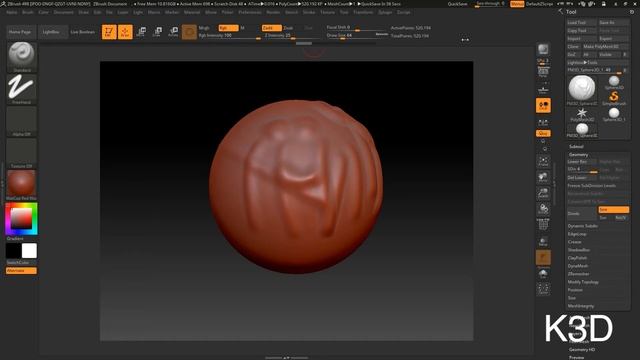Open the Preferences menu
The image size is (640, 360).
(x=250, y=12)
